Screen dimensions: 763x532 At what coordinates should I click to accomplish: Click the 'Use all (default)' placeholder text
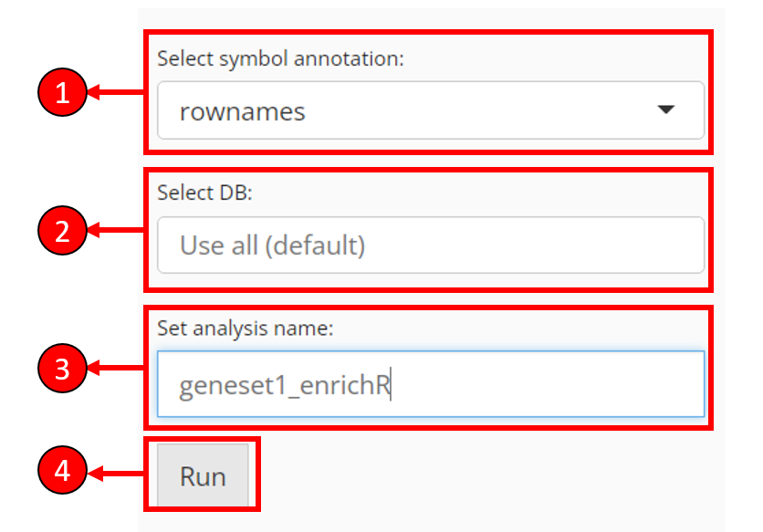273,245
